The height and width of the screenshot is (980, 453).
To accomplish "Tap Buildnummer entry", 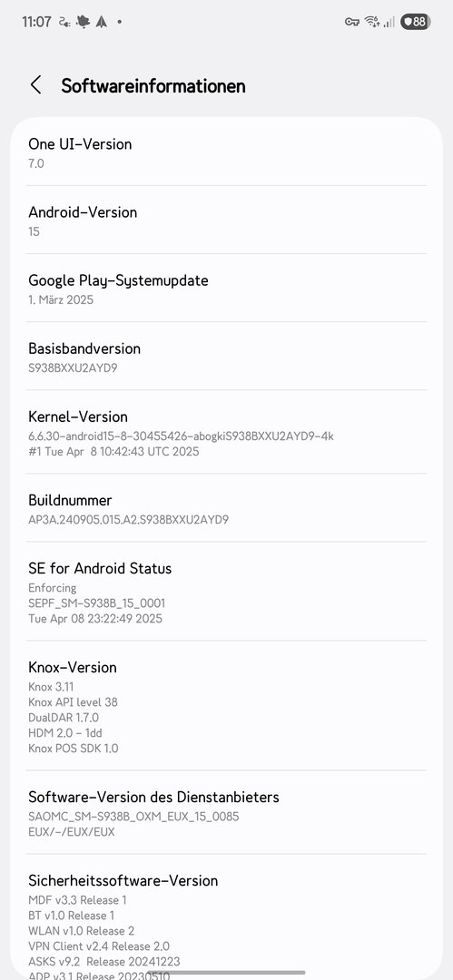I will point(227,508).
